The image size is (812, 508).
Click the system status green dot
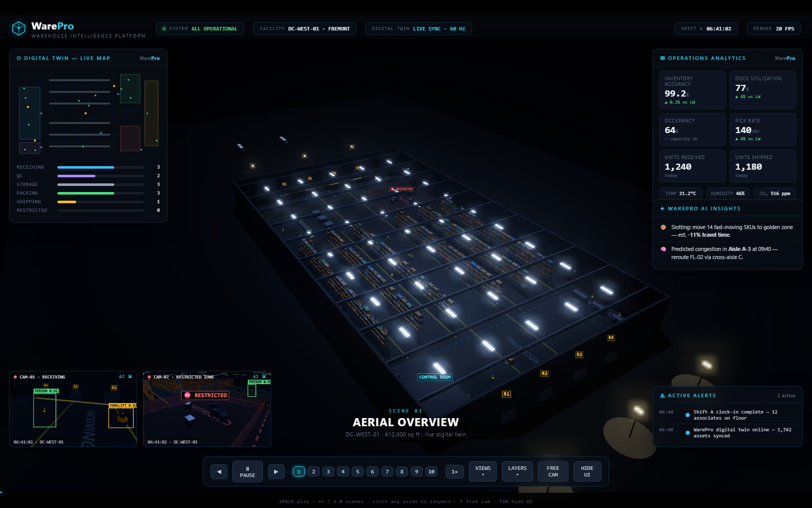pos(164,29)
